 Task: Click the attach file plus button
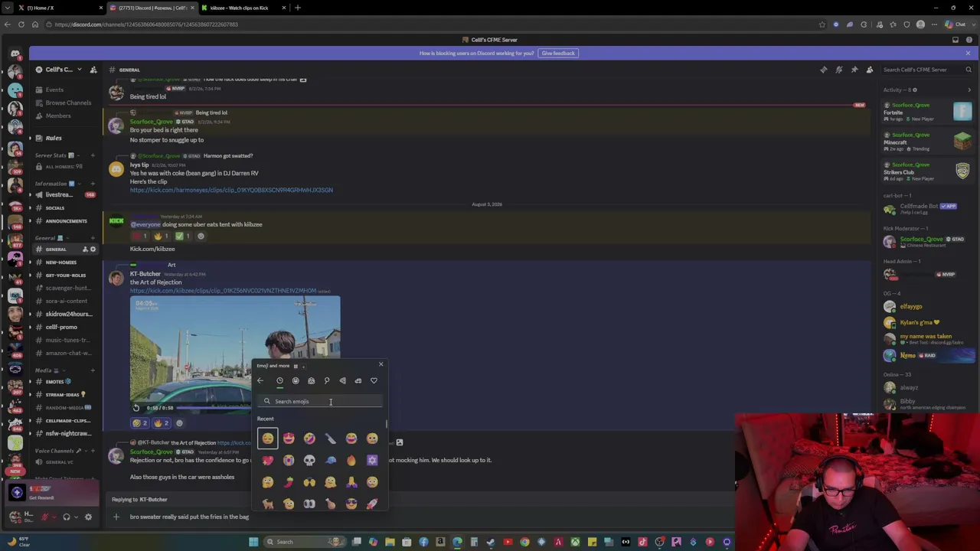pyautogui.click(x=116, y=517)
